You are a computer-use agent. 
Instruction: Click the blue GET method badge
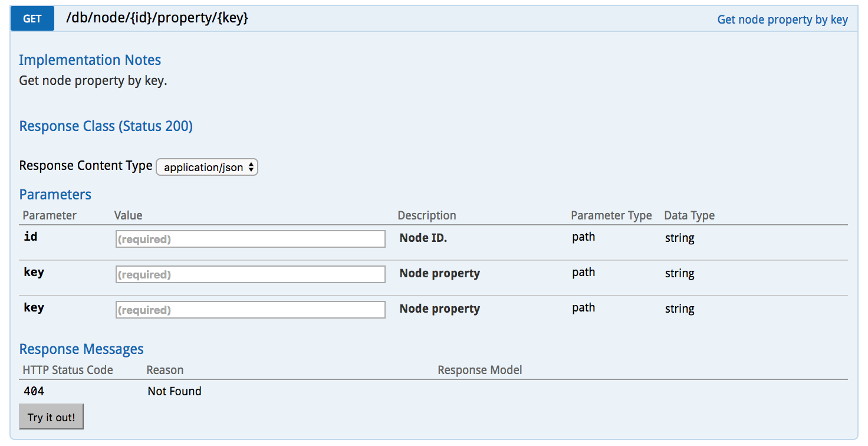click(x=32, y=18)
